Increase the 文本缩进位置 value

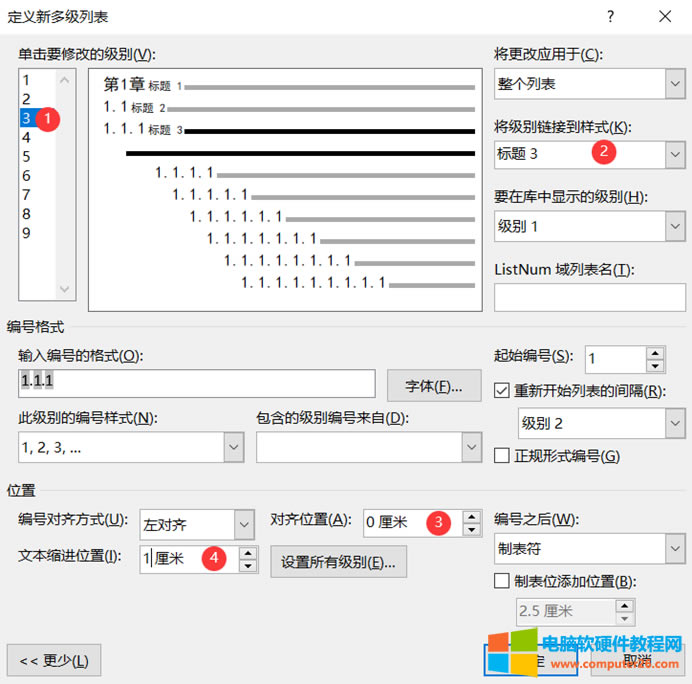[248, 553]
